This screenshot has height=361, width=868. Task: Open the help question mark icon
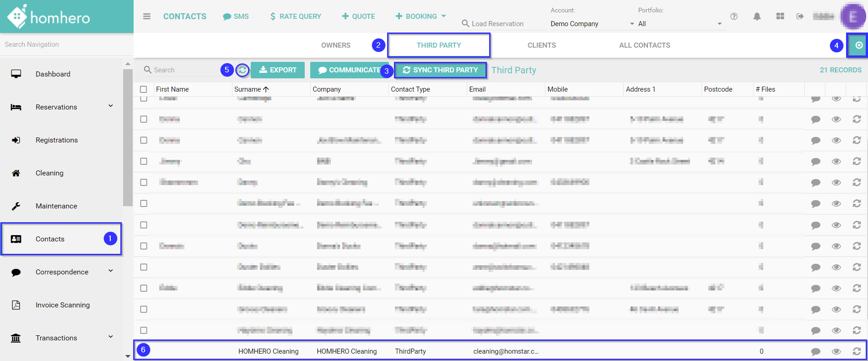click(734, 16)
